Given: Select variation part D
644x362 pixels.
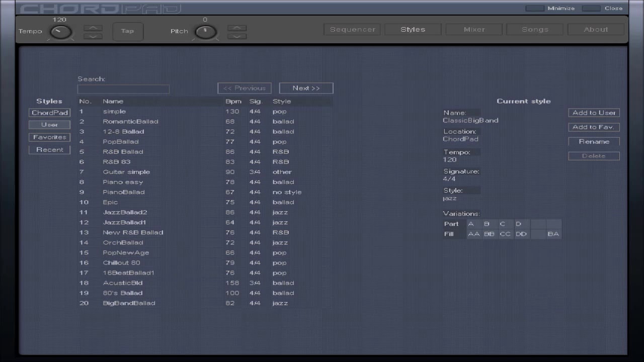Looking at the screenshot, I should click(x=522, y=224).
